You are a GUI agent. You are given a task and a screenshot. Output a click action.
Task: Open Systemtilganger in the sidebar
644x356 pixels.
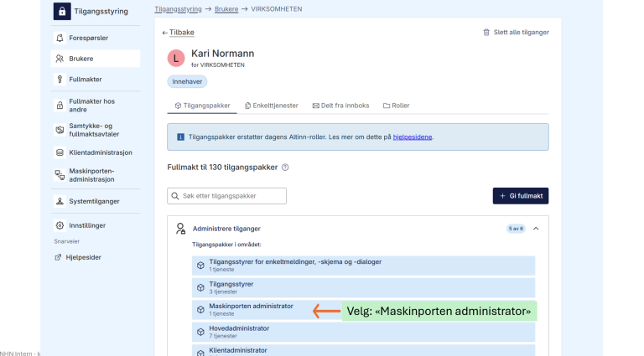(96, 201)
